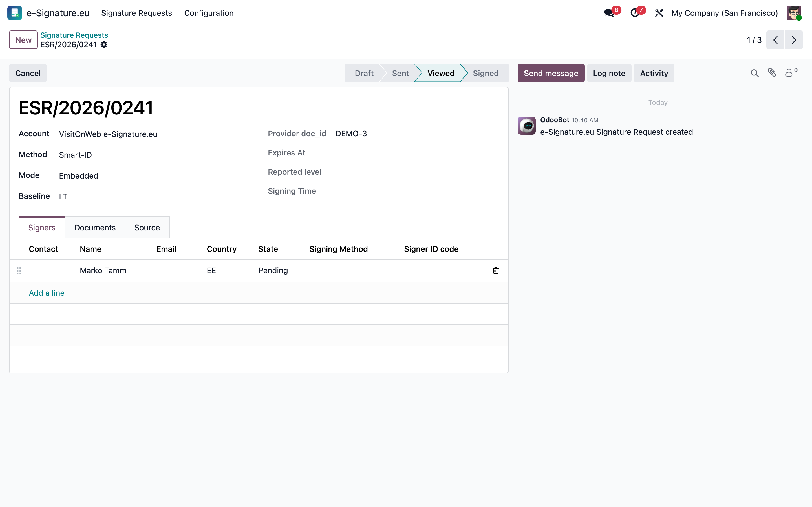812x507 pixels.
Task: Show followers via the person icon
Action: click(x=791, y=72)
